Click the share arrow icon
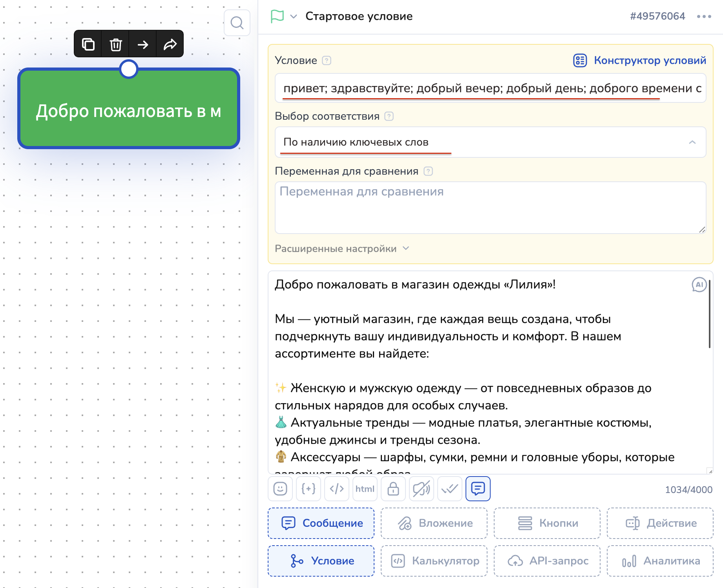This screenshot has width=723, height=588. (x=170, y=44)
